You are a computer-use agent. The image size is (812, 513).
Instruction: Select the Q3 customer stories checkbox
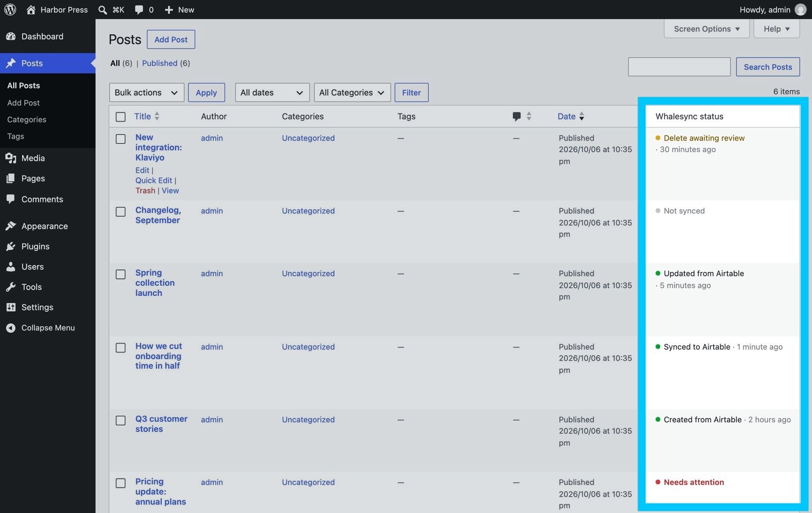tap(121, 421)
